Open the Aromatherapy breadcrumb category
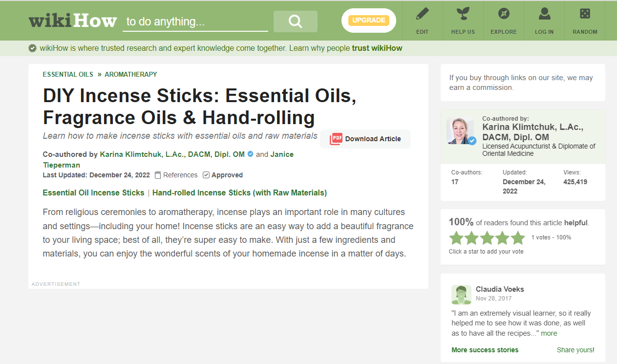The image size is (617, 364). tap(131, 74)
